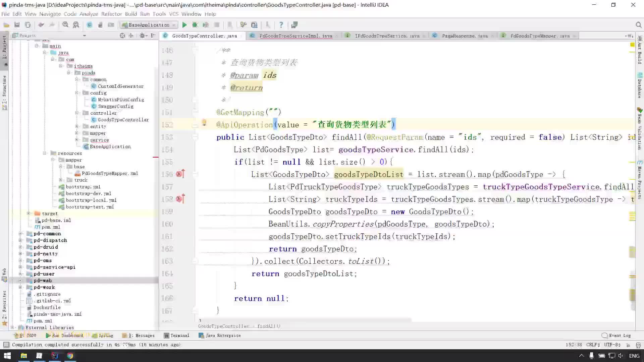Open the Database side panel

pos(640,85)
